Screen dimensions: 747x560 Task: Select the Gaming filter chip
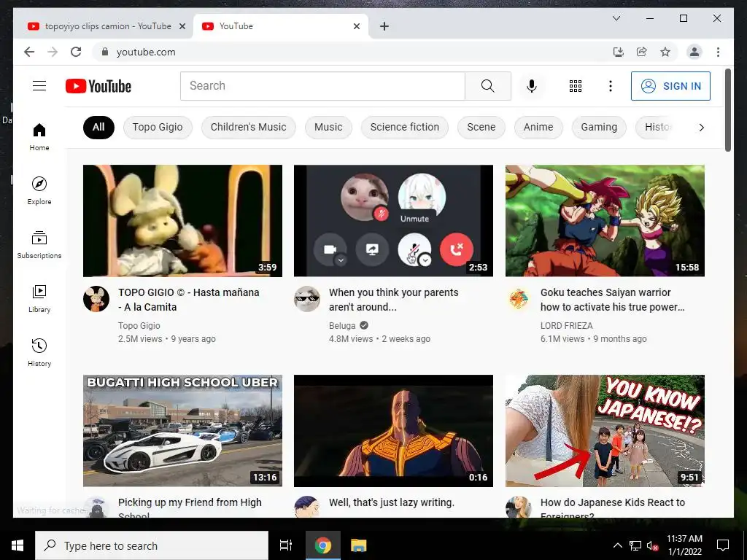[599, 127]
